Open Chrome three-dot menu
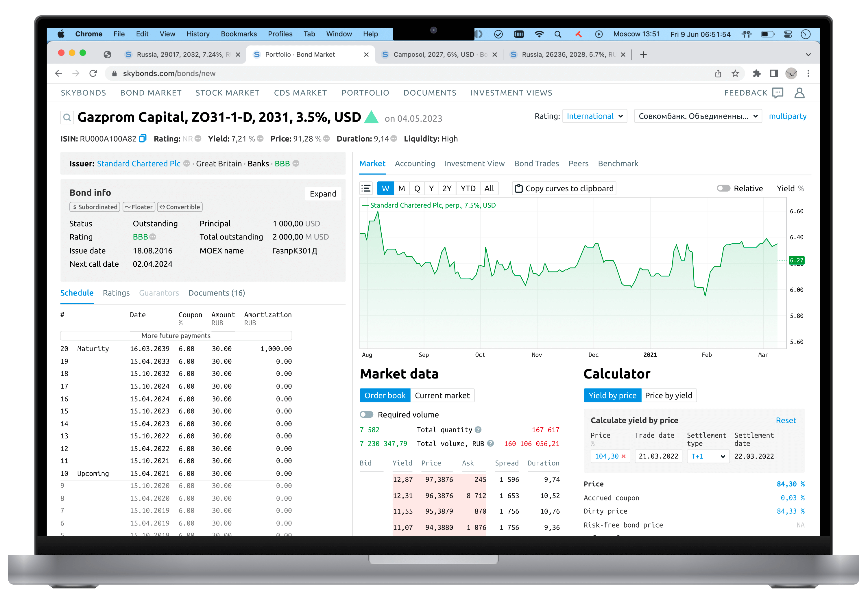868x594 pixels. (808, 73)
